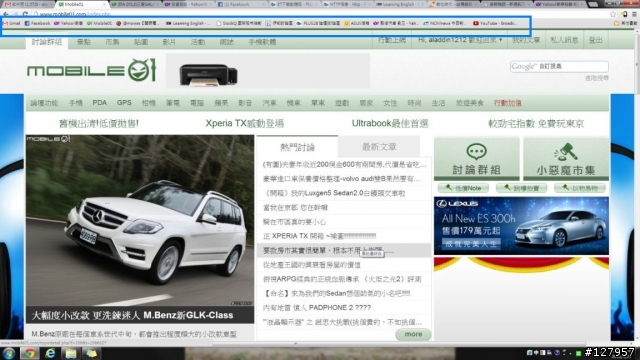Click the Lexus ES 300h advertisement

[x=521, y=226]
